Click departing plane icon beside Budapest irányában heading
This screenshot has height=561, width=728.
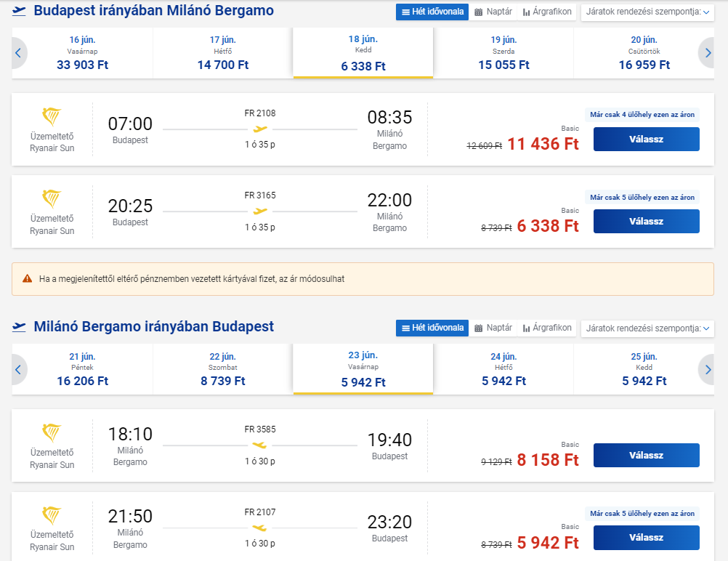click(x=19, y=11)
